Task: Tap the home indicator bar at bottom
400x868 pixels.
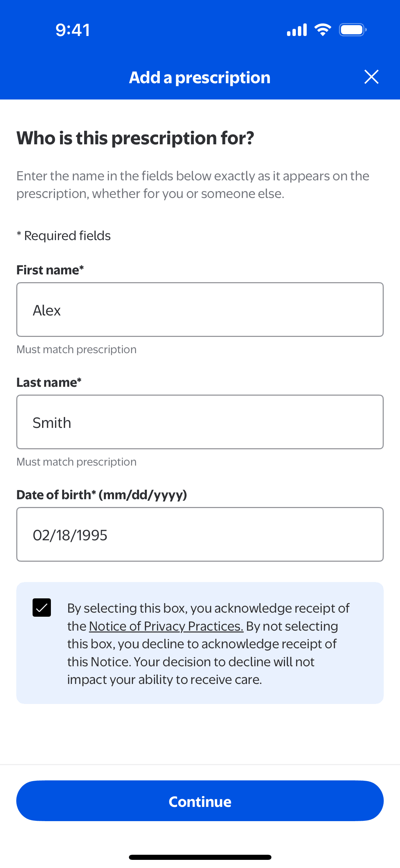Action: [200, 857]
